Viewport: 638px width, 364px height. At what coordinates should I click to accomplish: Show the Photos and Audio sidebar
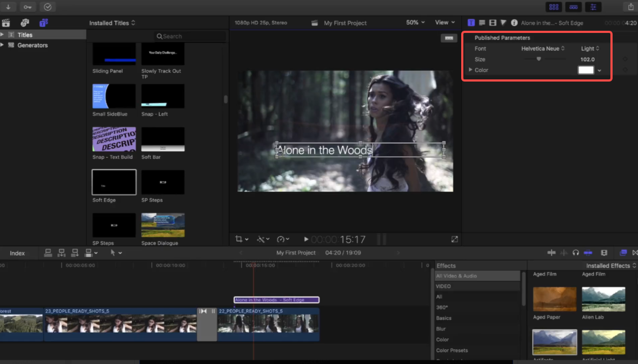coord(25,23)
